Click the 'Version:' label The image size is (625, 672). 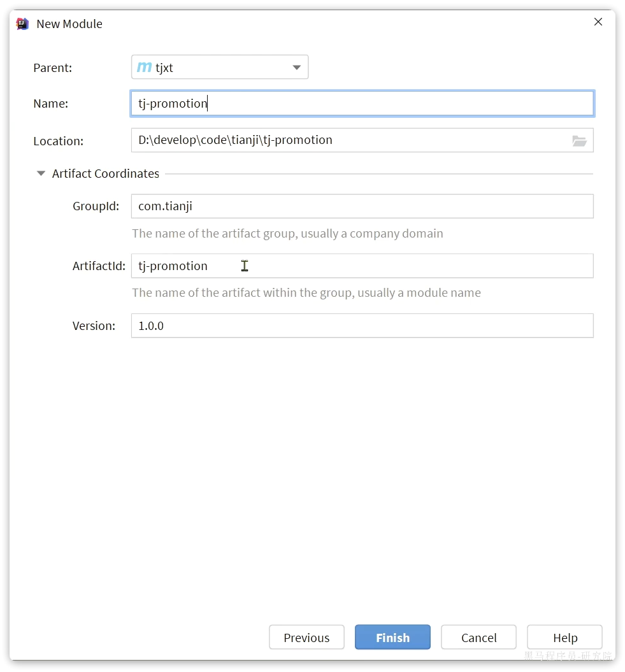(x=94, y=325)
